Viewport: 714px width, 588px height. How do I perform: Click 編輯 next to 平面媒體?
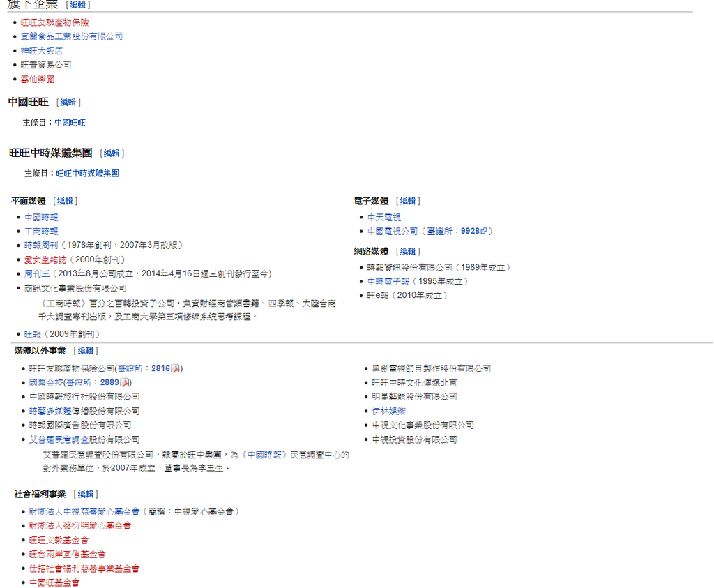(65, 201)
